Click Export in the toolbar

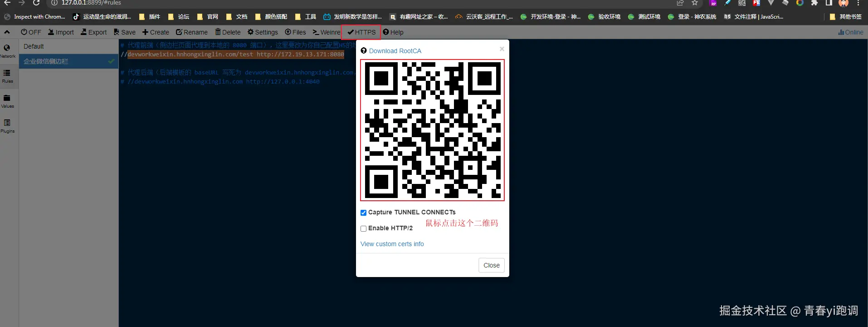pos(94,32)
